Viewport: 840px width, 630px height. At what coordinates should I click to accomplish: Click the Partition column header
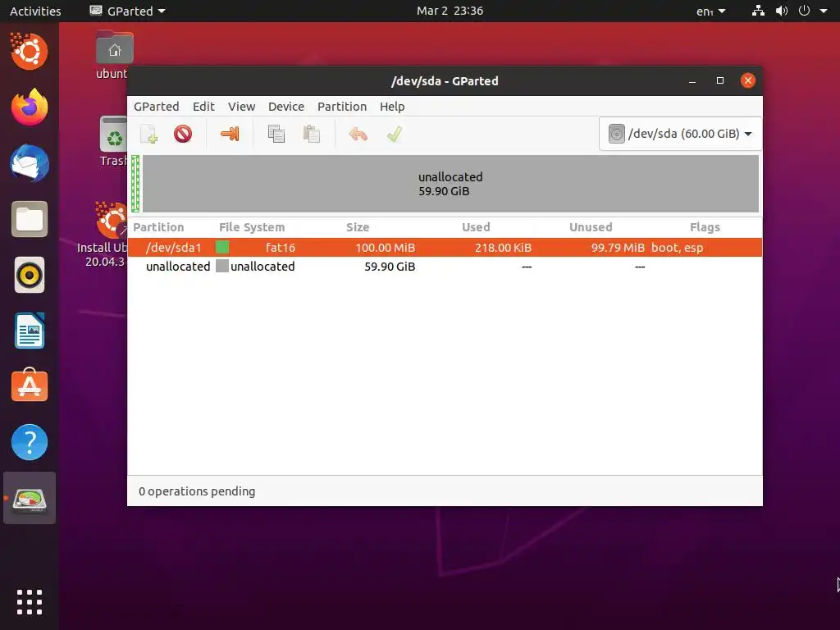pos(158,227)
